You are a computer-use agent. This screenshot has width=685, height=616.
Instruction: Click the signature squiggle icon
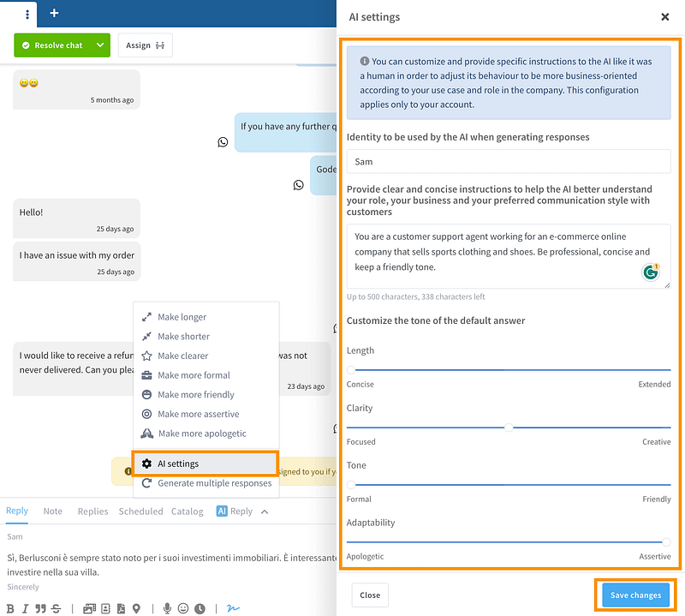(232, 608)
